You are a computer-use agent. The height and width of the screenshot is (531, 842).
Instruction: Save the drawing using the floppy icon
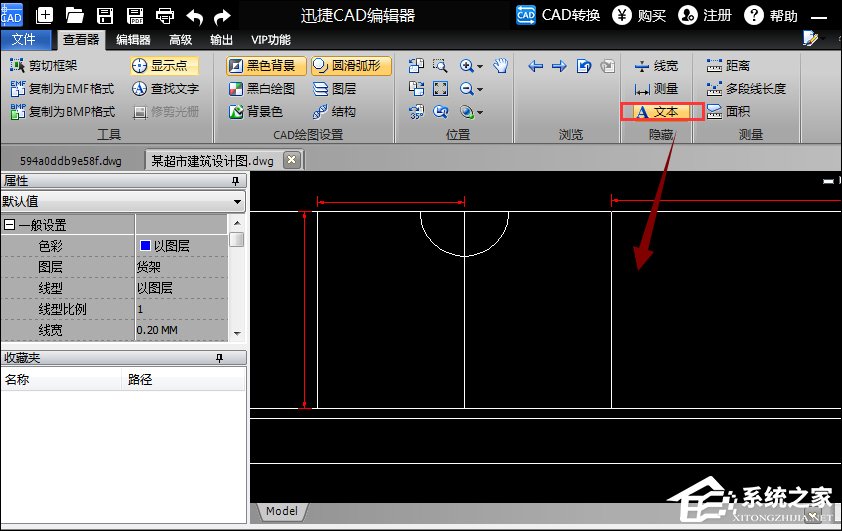tap(105, 15)
